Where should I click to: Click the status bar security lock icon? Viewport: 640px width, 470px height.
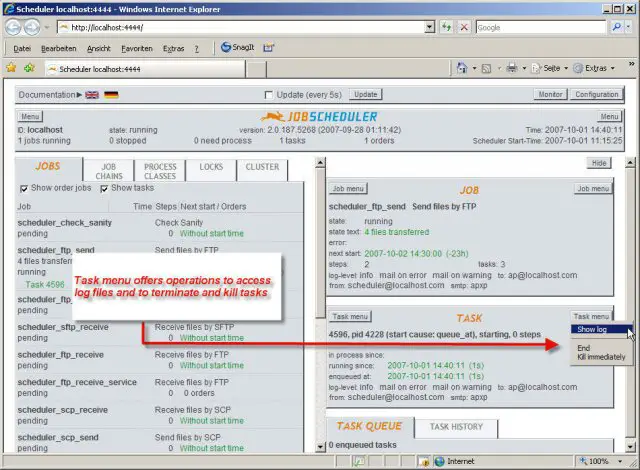pyautogui.click(x=424, y=461)
